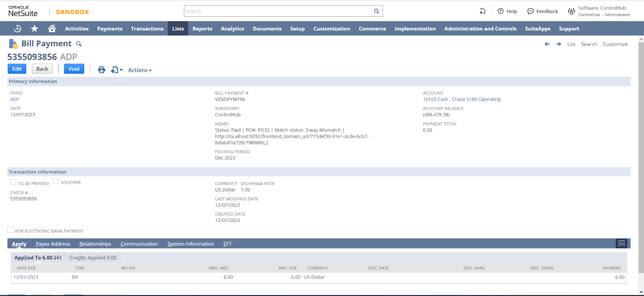Open the Support menu
This screenshot has width=644, height=296.
(x=569, y=29)
